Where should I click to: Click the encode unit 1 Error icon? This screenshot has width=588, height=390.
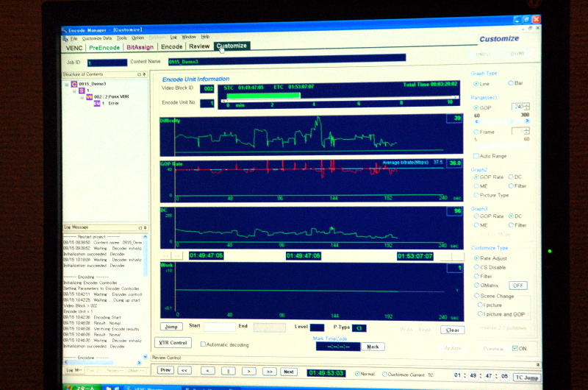[96, 104]
